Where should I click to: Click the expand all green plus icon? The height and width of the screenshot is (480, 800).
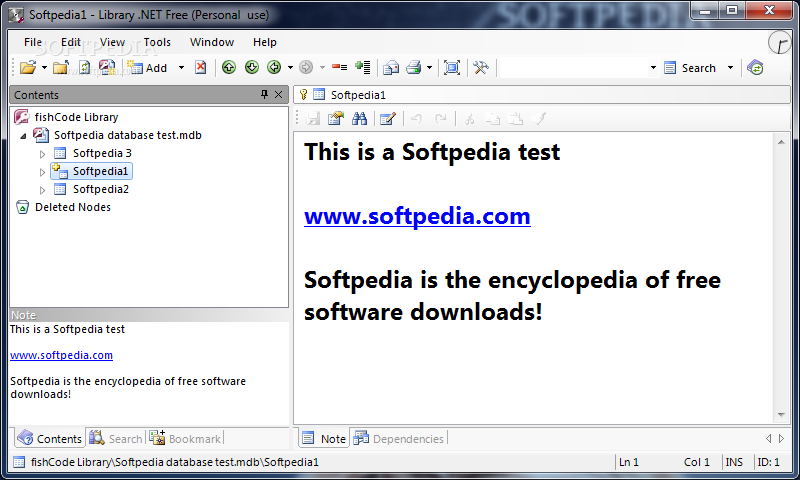click(363, 67)
